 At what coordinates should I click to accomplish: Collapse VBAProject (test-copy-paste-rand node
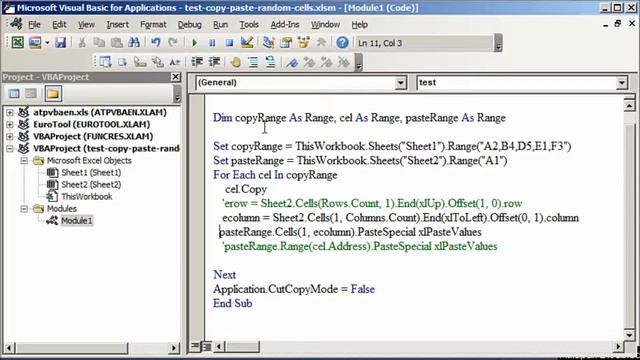coord(10,149)
